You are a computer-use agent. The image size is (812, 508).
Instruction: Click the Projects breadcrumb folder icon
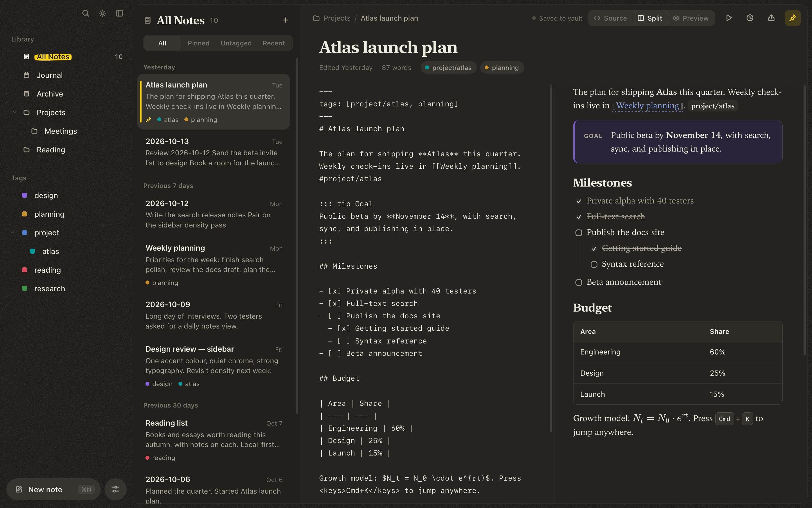pyautogui.click(x=316, y=18)
